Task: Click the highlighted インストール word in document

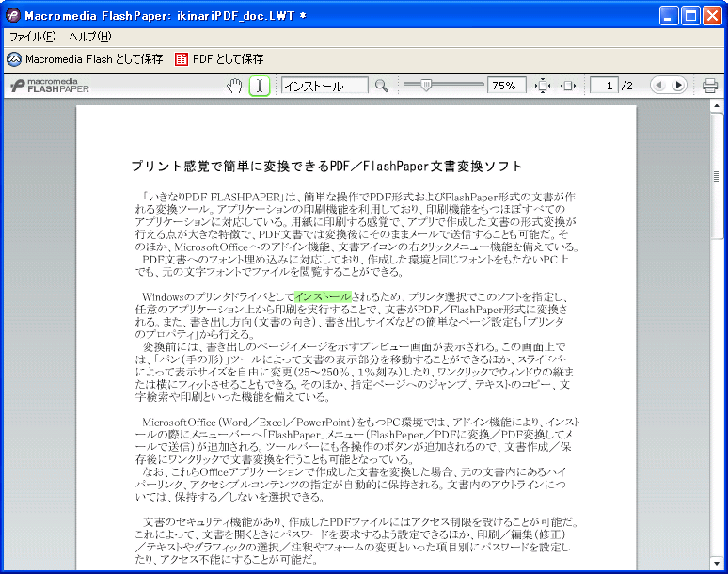Action: point(323,296)
